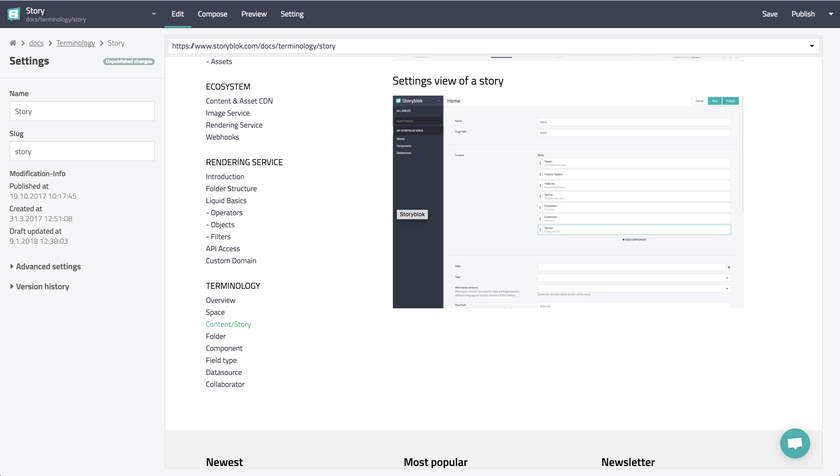Open the Field type link
This screenshot has width=840, height=476.
coord(221,360)
